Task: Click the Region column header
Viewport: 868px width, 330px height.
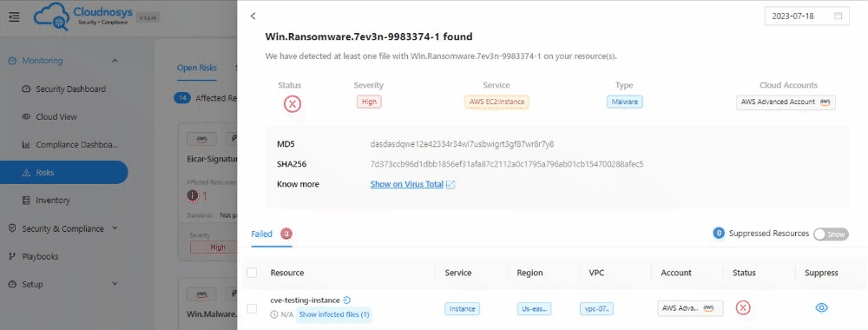Action: (x=529, y=273)
